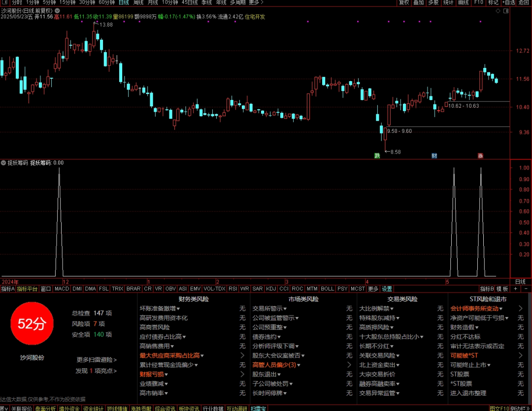Click the blue 财 marker on the chart
This screenshot has height=411, width=532.
tap(434, 156)
